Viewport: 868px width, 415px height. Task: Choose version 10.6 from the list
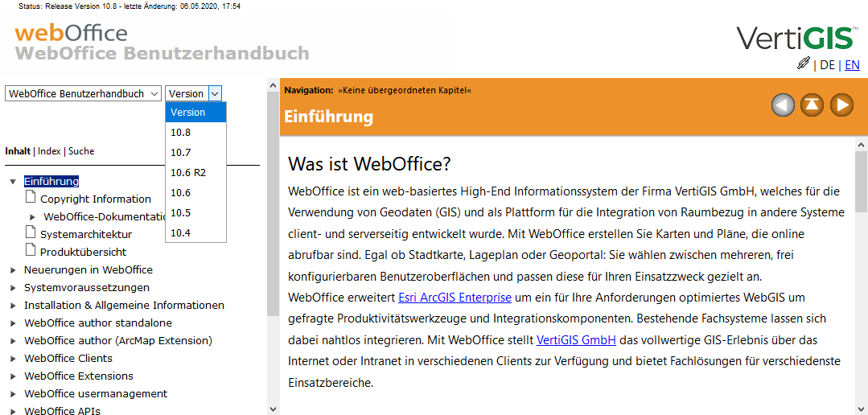pyautogui.click(x=196, y=192)
